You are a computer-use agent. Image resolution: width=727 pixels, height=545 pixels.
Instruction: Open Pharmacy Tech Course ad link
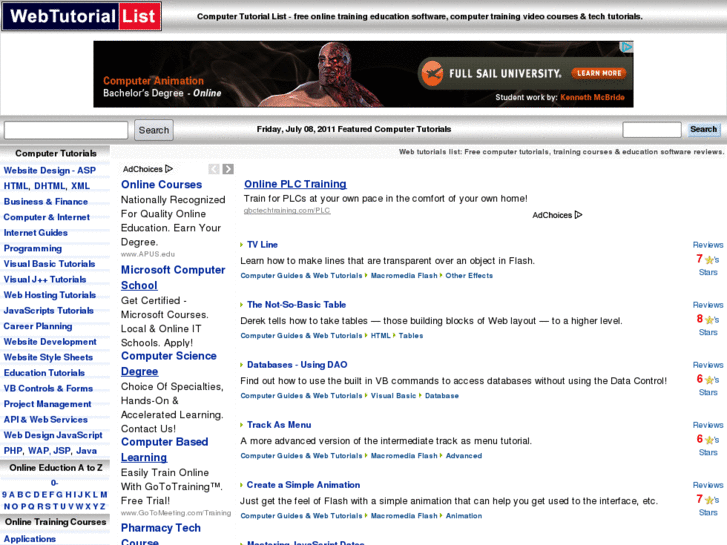click(x=161, y=534)
